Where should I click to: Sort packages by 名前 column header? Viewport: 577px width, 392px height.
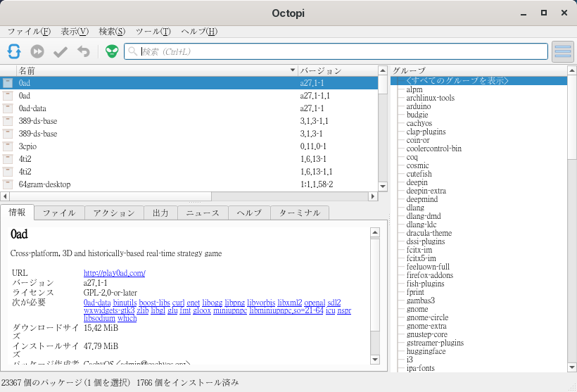(157, 70)
